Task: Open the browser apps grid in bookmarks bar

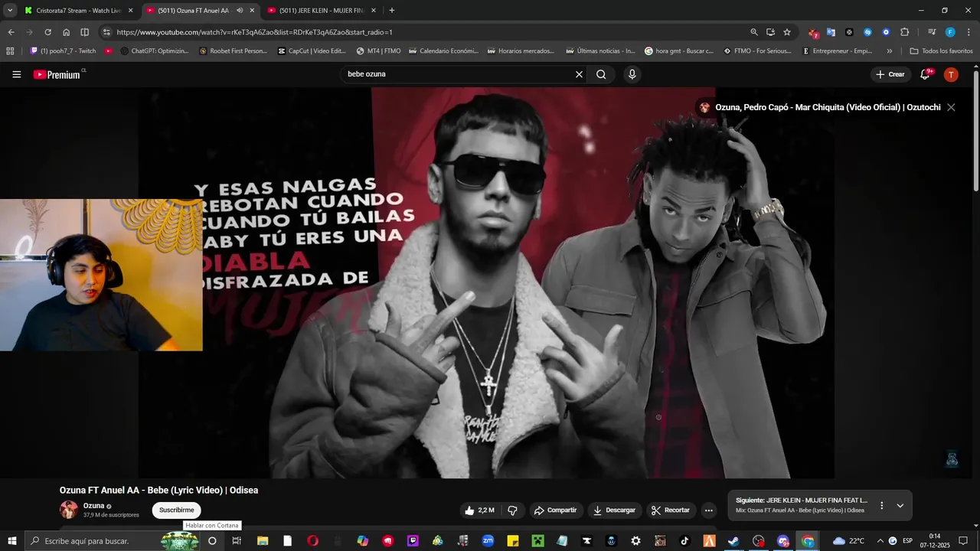Action: pyautogui.click(x=10, y=51)
